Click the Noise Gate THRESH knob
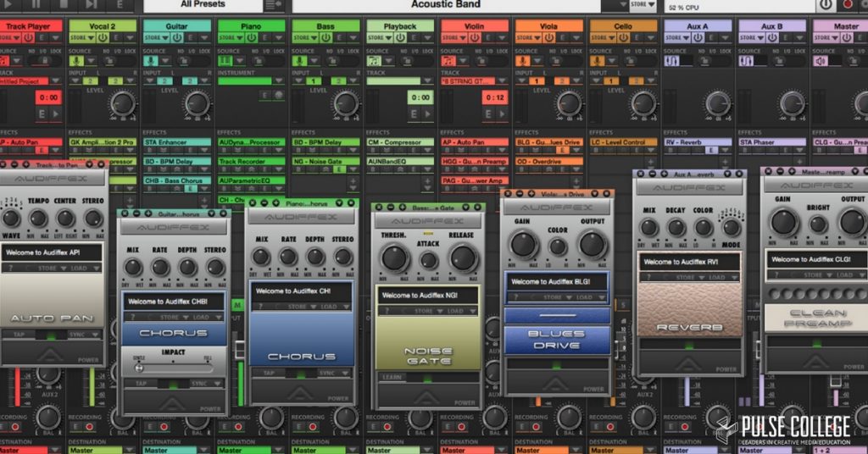868x454 pixels. 394,258
